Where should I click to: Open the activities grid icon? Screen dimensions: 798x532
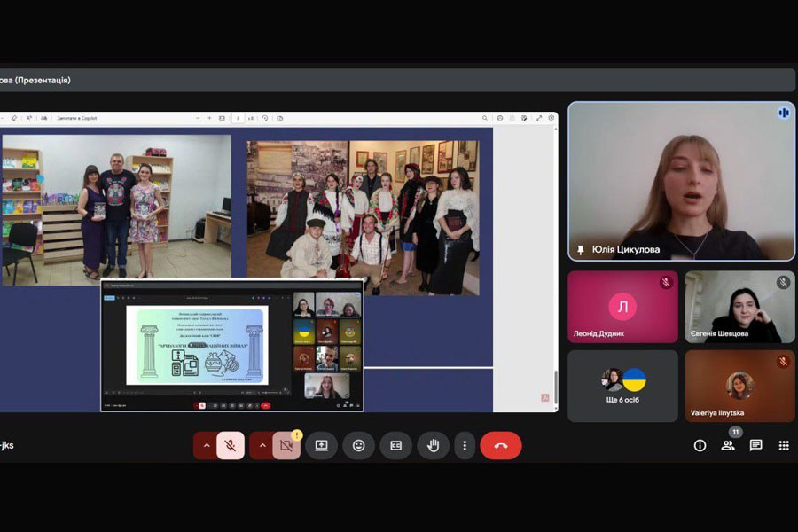(x=784, y=445)
